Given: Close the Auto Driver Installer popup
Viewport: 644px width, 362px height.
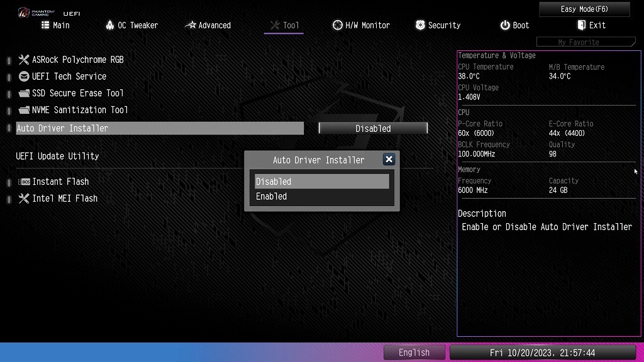Looking at the screenshot, I should coord(389,159).
